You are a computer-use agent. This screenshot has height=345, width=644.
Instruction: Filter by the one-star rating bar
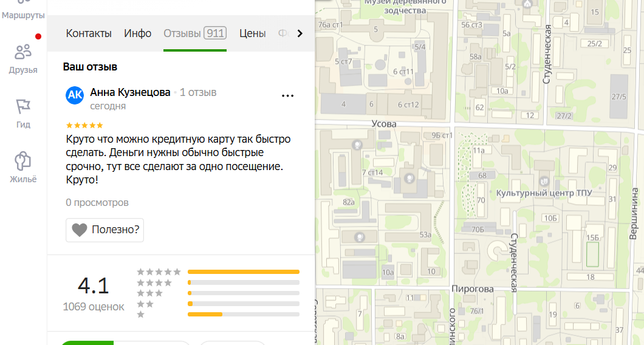tap(244, 315)
